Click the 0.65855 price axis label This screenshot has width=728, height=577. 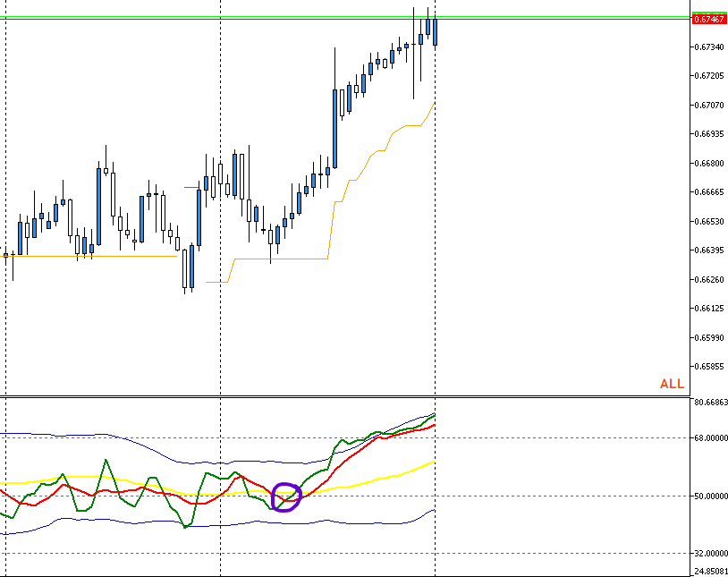tap(709, 367)
